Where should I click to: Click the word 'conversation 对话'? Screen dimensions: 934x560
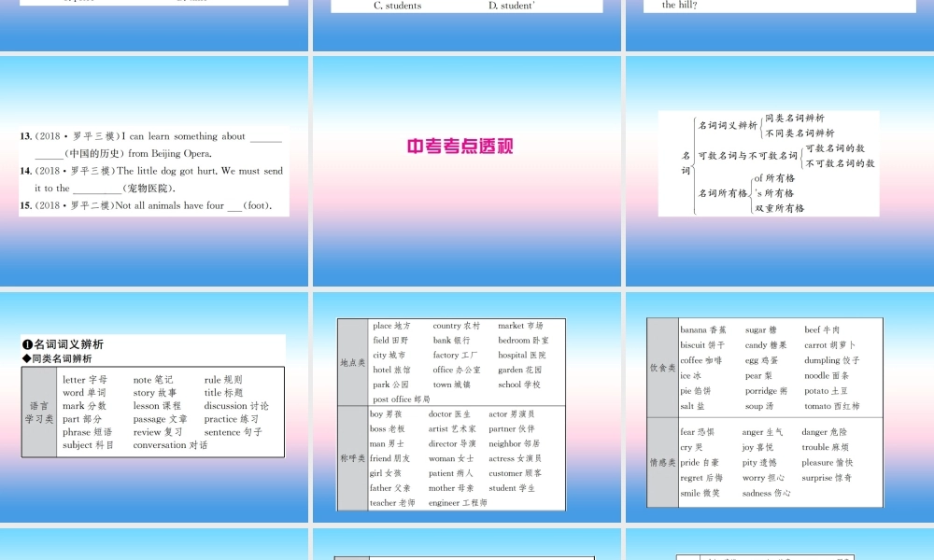click(170, 445)
